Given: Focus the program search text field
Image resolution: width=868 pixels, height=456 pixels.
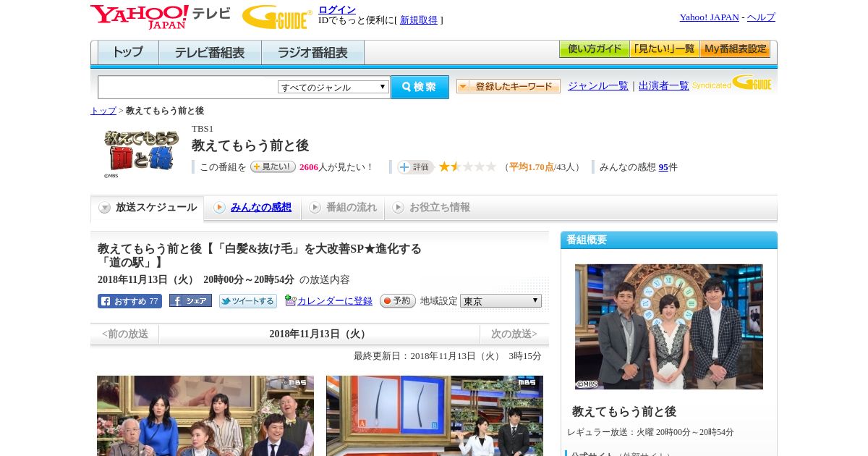Looking at the screenshot, I should [x=187, y=87].
